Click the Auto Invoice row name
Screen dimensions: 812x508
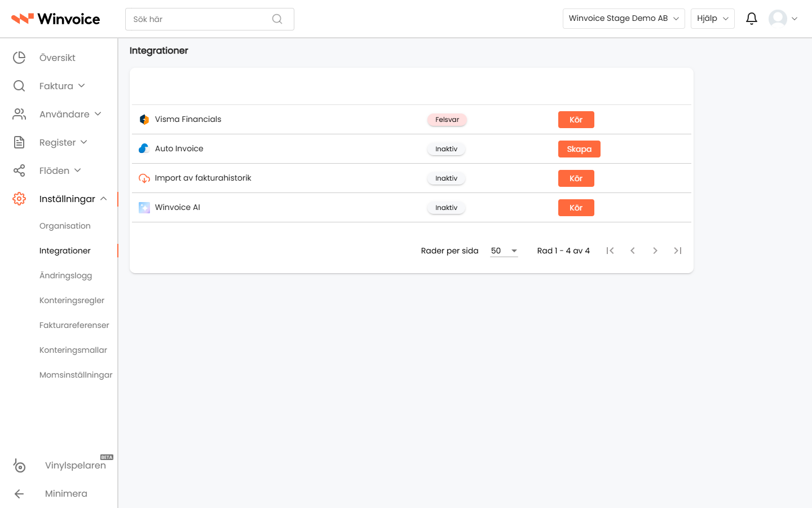pyautogui.click(x=179, y=148)
